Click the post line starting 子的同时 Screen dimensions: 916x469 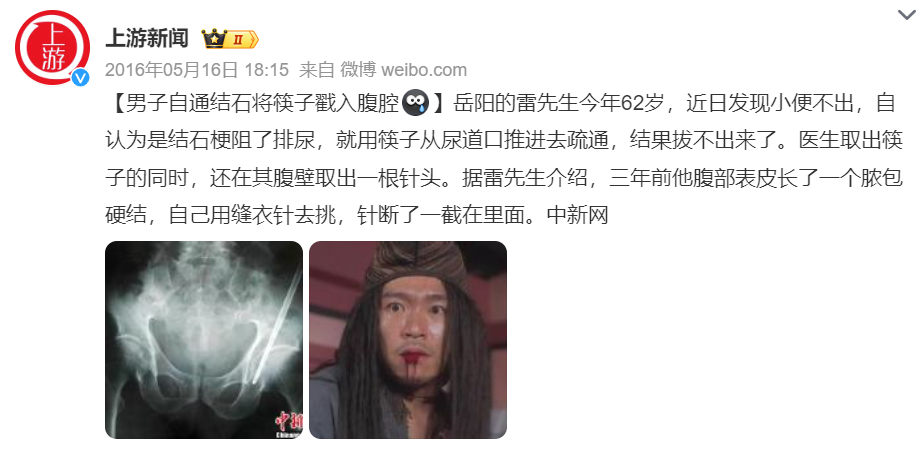(x=504, y=178)
